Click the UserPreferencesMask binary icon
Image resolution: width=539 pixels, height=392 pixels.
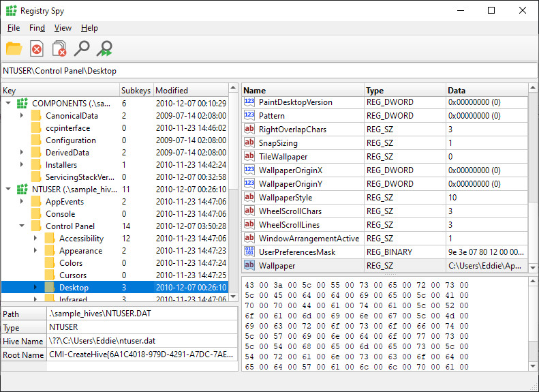coord(249,252)
